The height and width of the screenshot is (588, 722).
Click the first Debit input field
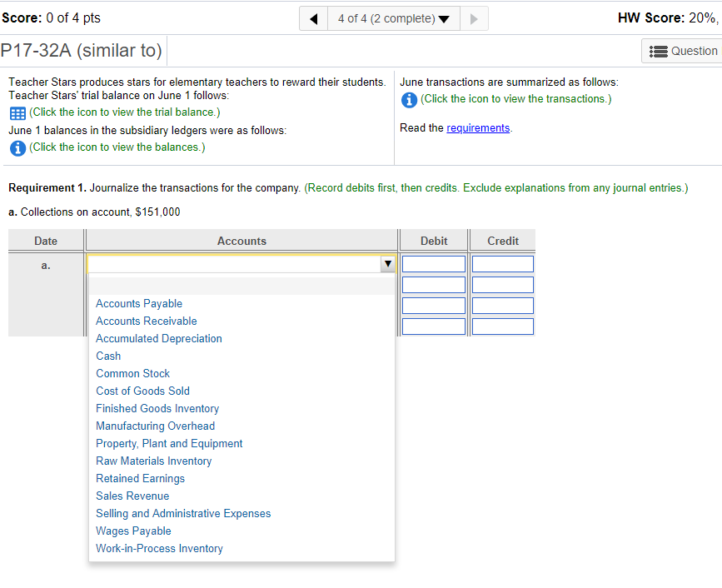tap(434, 264)
